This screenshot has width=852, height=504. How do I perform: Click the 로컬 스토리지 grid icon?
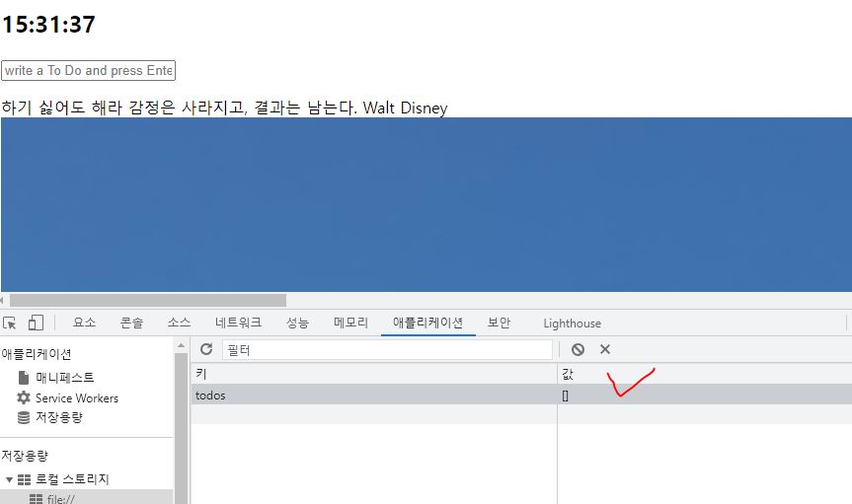[24, 479]
